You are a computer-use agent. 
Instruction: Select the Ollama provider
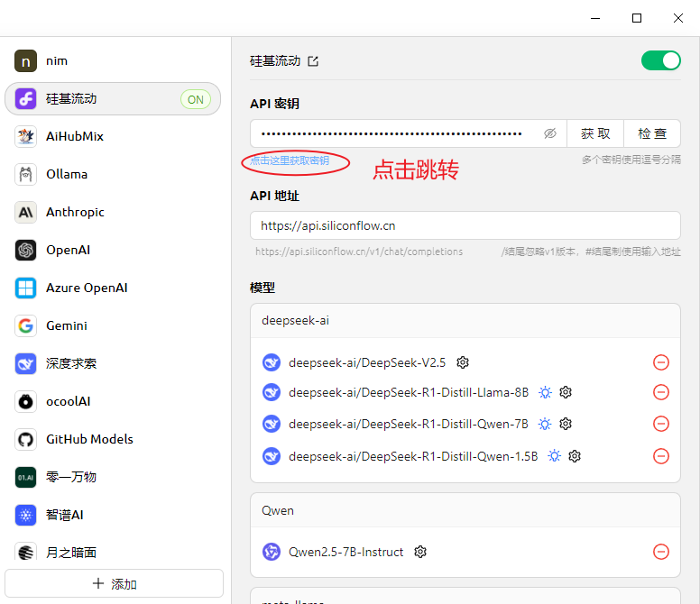[113, 174]
